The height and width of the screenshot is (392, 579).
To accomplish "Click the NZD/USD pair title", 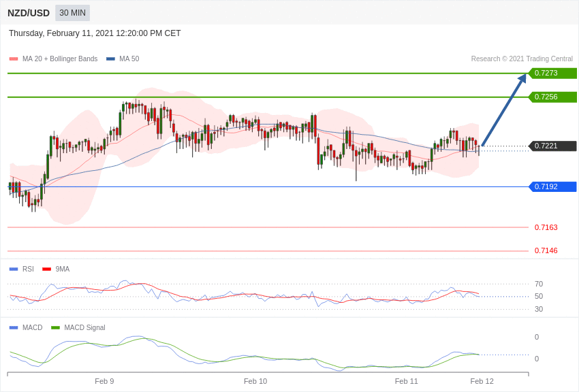I will click(29, 13).
